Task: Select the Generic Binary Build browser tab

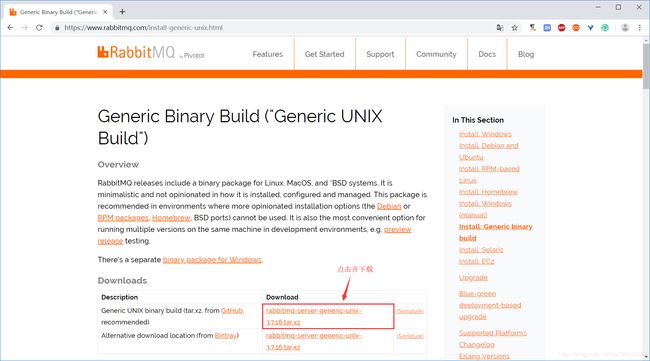Action: click(x=58, y=12)
